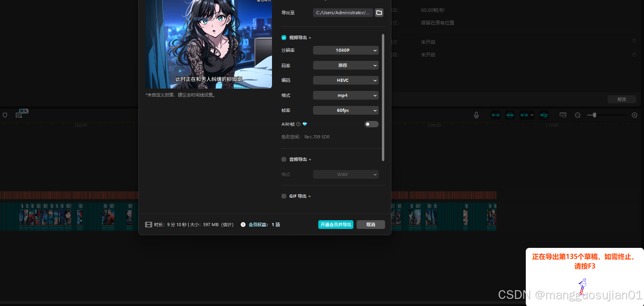Viewport: 644px width, 306px height.
Task: Zoom out the timeline with minus icon
Action: (578, 115)
